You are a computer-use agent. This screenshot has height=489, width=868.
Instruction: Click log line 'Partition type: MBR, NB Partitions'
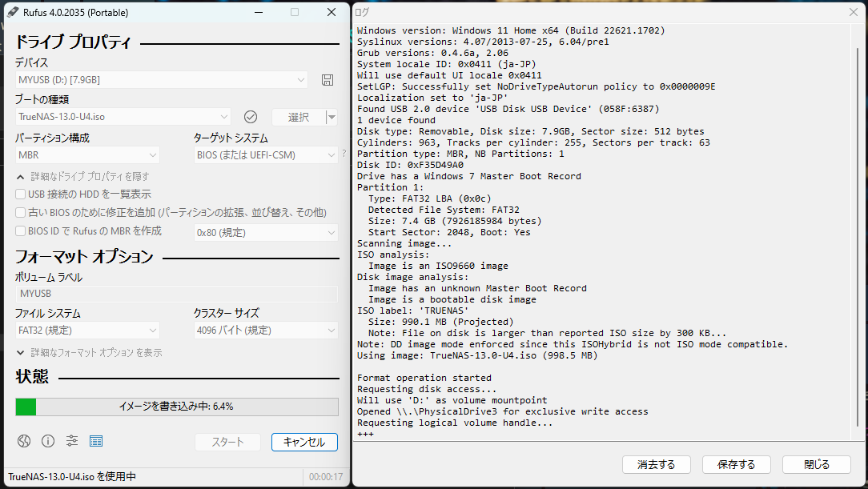[x=460, y=154]
